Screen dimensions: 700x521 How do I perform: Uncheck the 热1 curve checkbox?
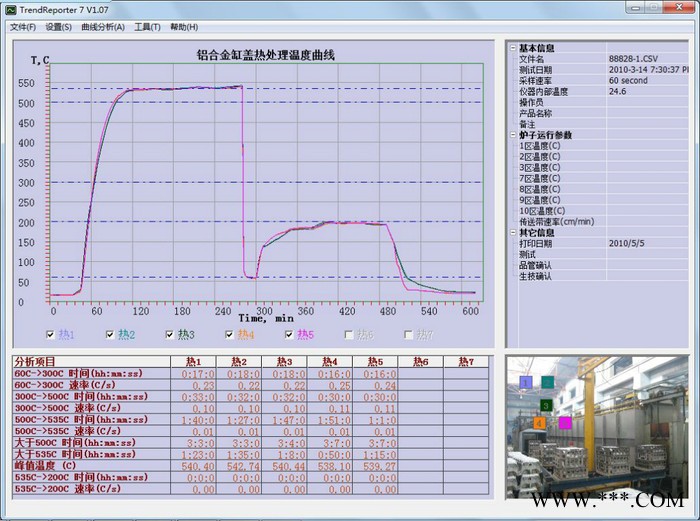(51, 335)
